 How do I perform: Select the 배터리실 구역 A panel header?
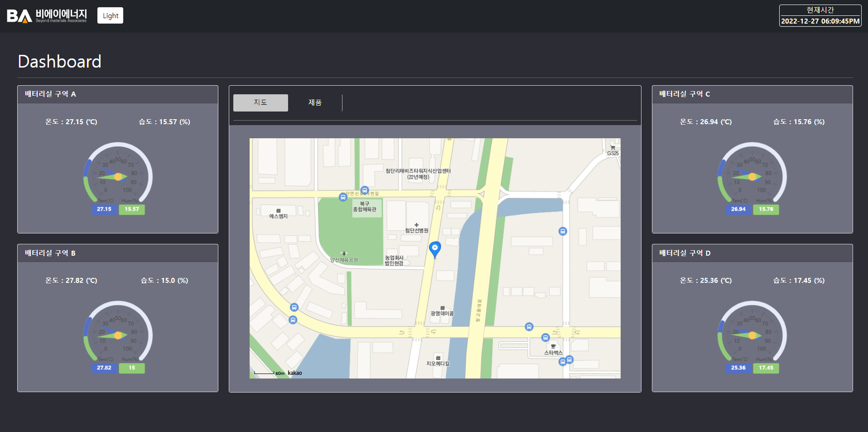pos(118,94)
